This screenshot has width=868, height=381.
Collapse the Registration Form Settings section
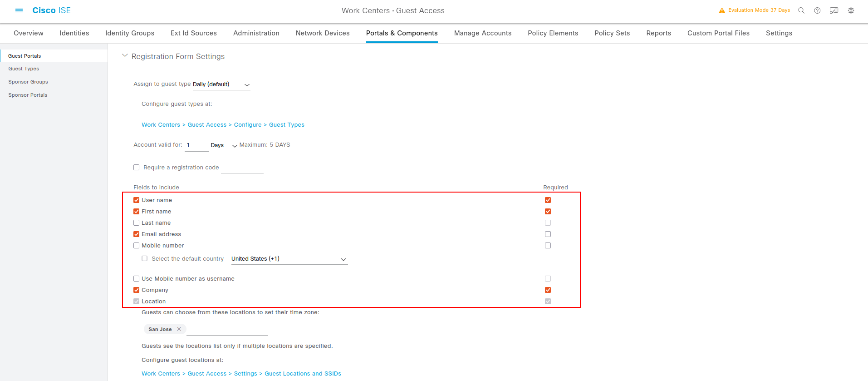pos(125,56)
